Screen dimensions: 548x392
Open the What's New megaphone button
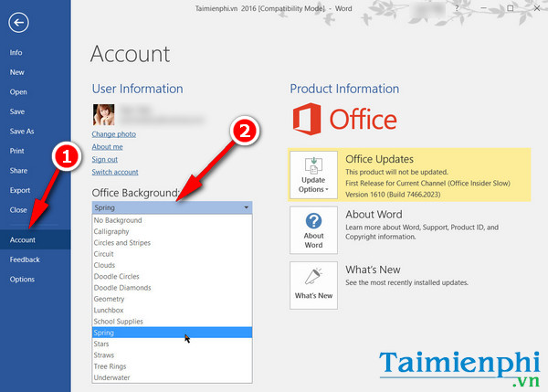coord(313,285)
